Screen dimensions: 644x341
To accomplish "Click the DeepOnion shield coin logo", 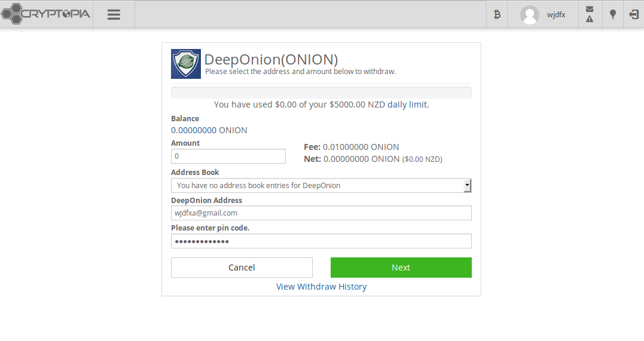I will click(186, 64).
